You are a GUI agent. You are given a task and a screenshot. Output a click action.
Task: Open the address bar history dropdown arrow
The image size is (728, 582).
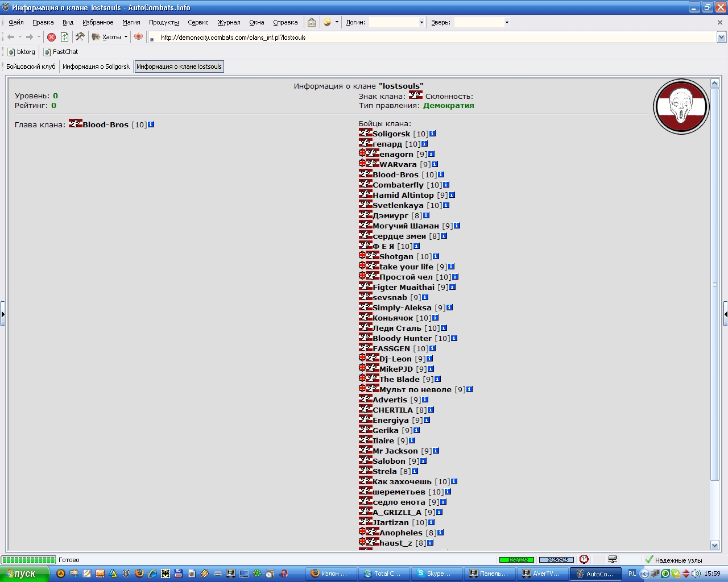pyautogui.click(x=721, y=37)
